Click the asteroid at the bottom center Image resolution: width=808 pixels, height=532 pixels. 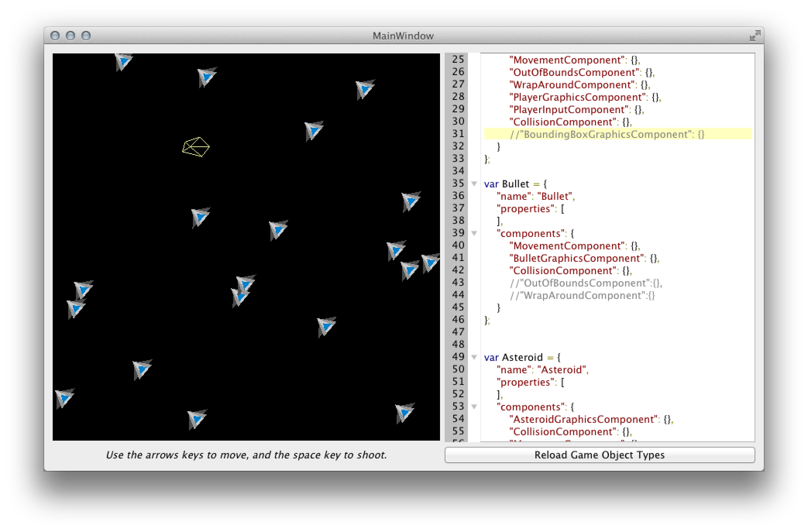pos(197,419)
